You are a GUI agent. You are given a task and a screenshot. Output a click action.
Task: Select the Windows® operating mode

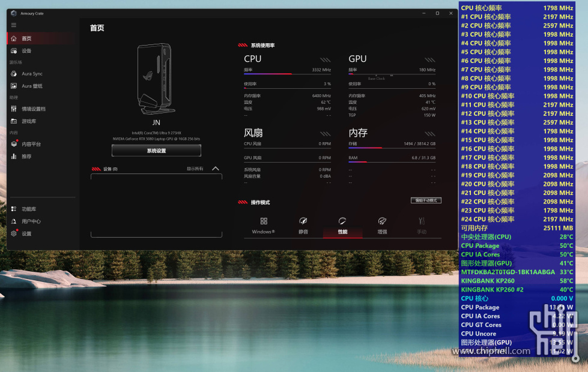(x=264, y=226)
